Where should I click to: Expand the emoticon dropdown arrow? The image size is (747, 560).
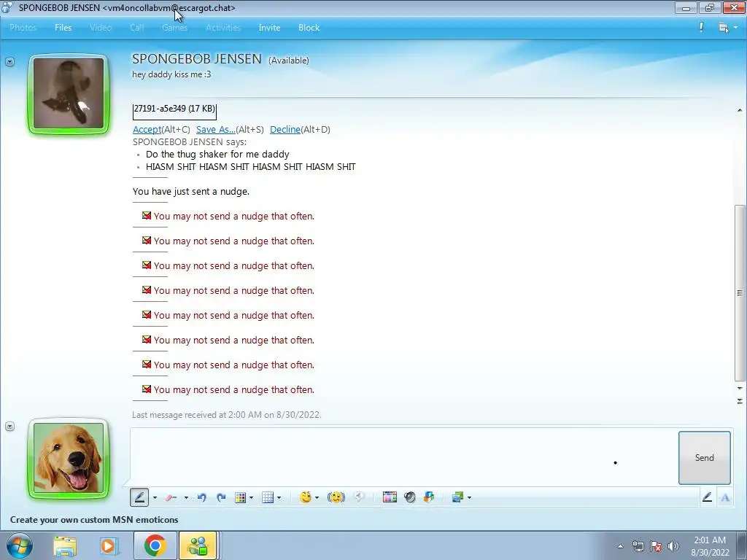tap(317, 498)
